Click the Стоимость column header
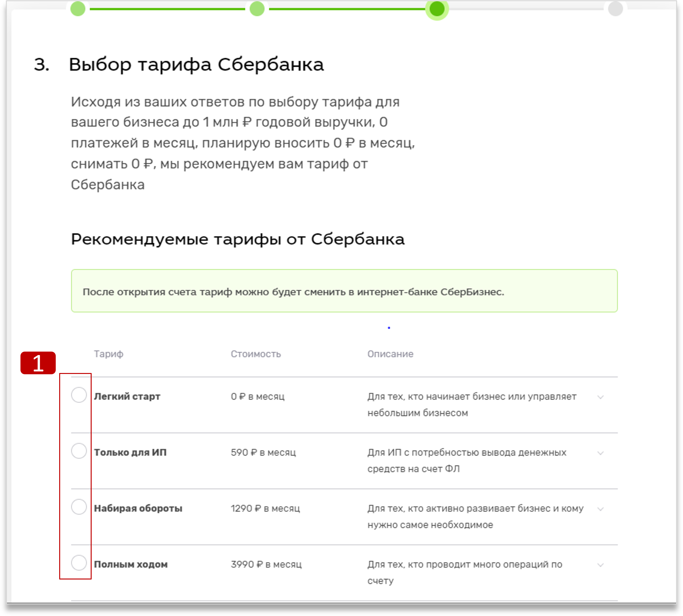Viewport: 683px width, 616px height. [256, 354]
